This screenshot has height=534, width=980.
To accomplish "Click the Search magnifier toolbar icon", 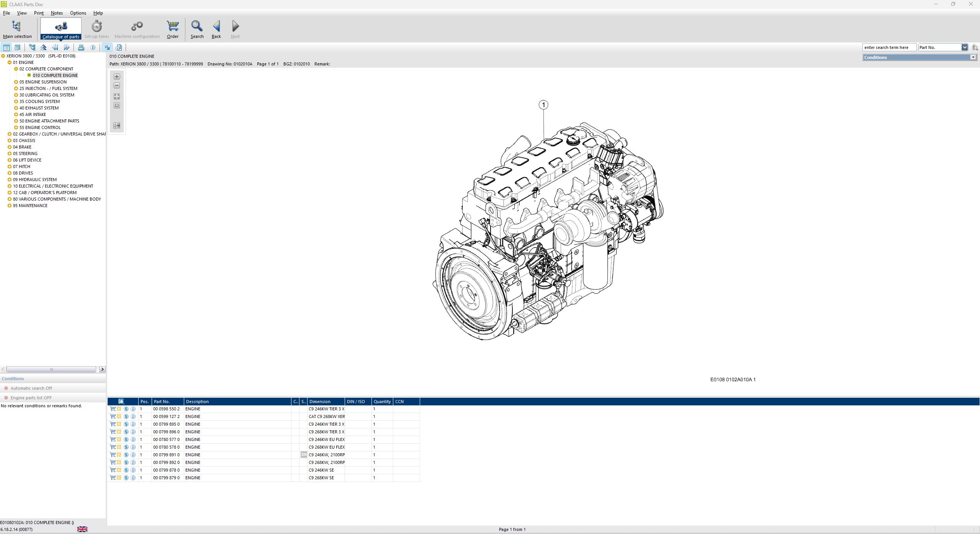I will [x=197, y=29].
